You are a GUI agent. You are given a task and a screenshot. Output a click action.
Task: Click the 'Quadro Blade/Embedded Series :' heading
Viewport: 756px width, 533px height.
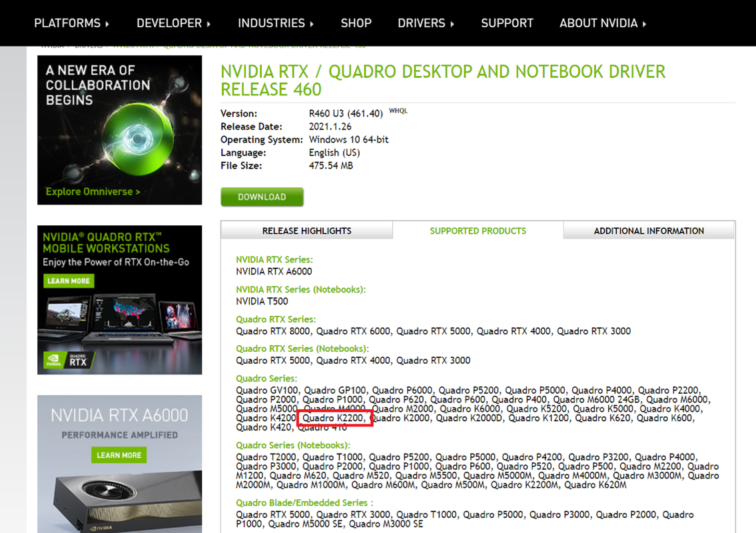[304, 503]
